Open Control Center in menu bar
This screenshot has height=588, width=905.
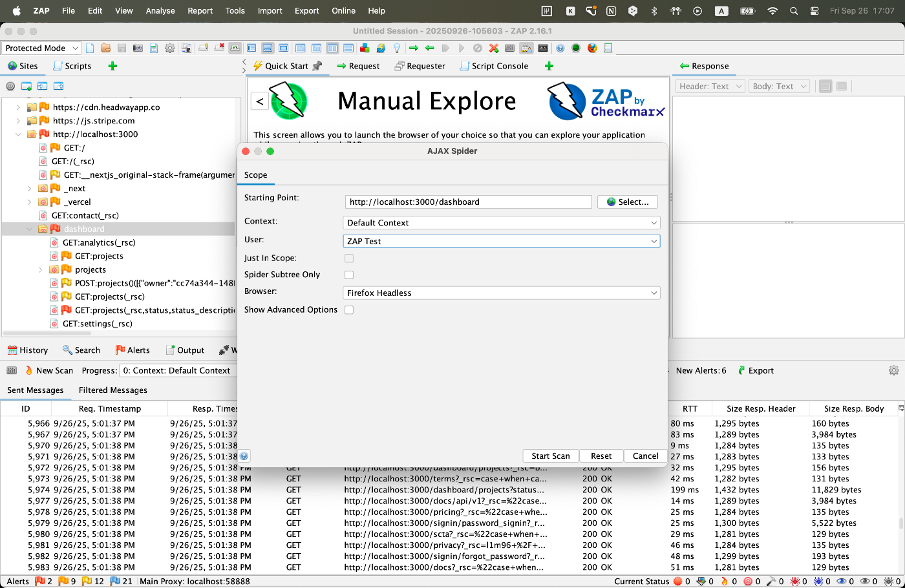click(x=814, y=11)
